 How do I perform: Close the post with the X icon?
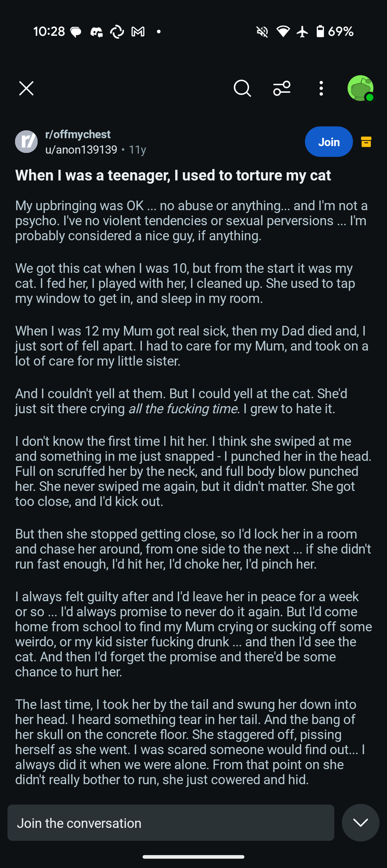tap(26, 88)
